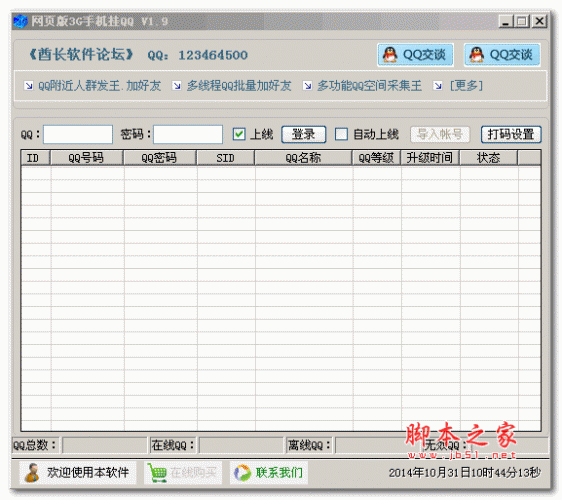This screenshot has height=500, width=562.
Task: Click the 升级时间 column header
Action: [x=430, y=158]
